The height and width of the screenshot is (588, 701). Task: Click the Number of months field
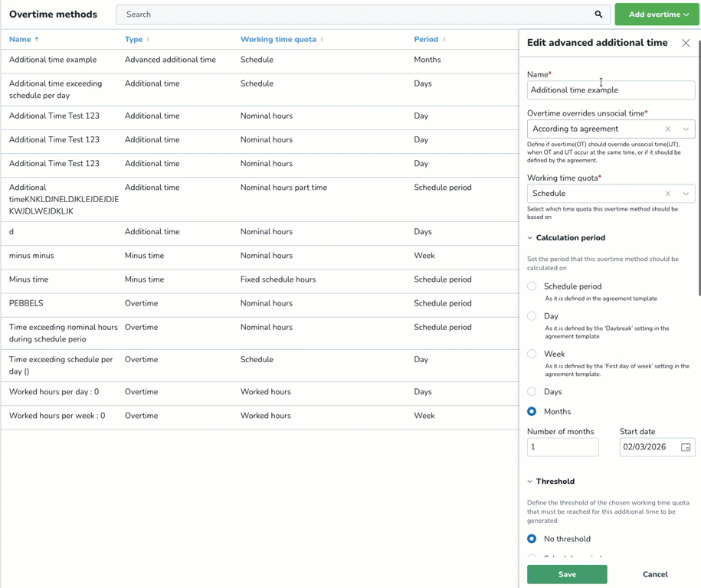[562, 447]
